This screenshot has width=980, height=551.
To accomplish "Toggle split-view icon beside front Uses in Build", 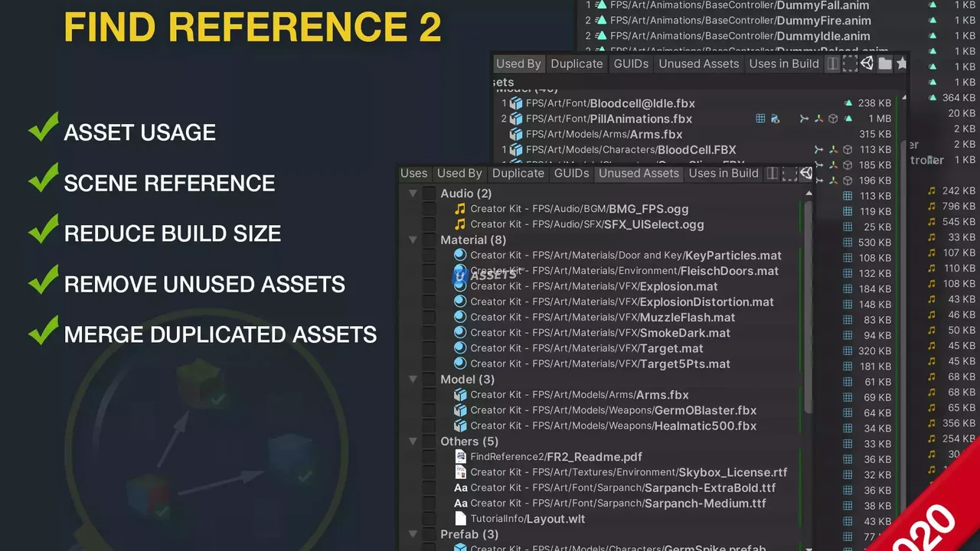I will coord(773,174).
